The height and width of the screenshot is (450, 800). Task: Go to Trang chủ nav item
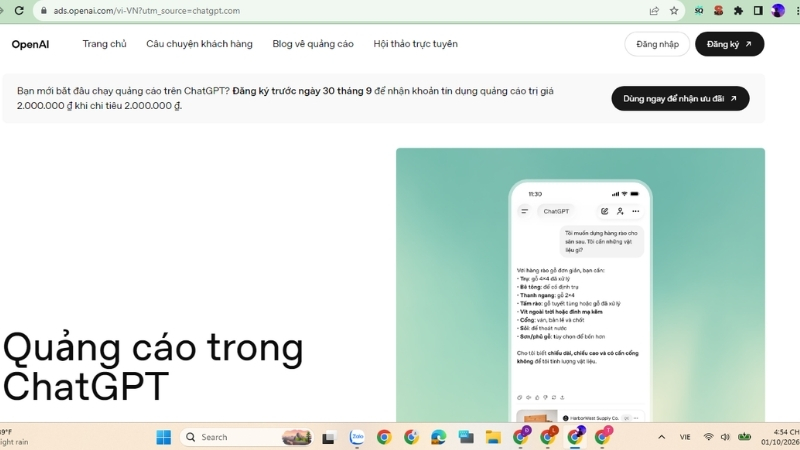104,44
